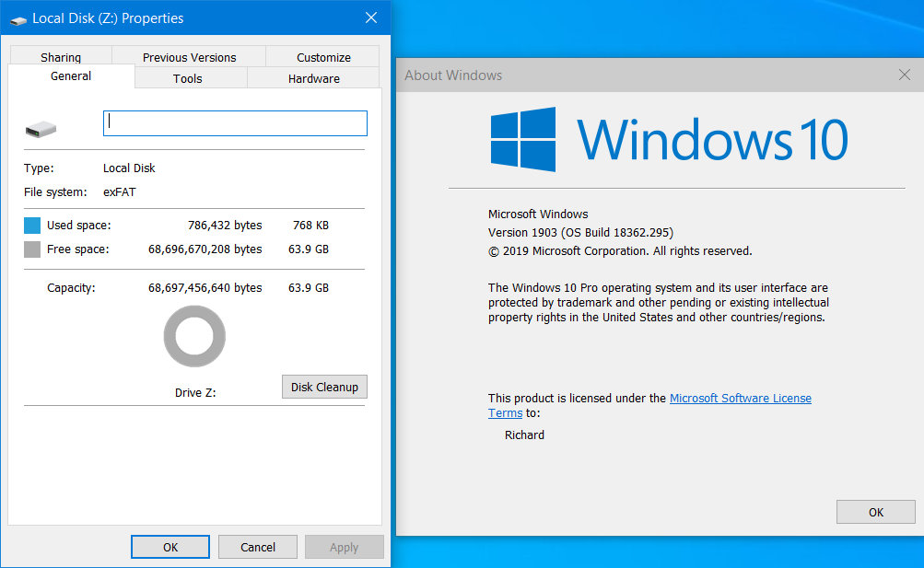924x568 pixels.
Task: Launch Disk Cleanup for Drive Z
Action: tap(324, 387)
